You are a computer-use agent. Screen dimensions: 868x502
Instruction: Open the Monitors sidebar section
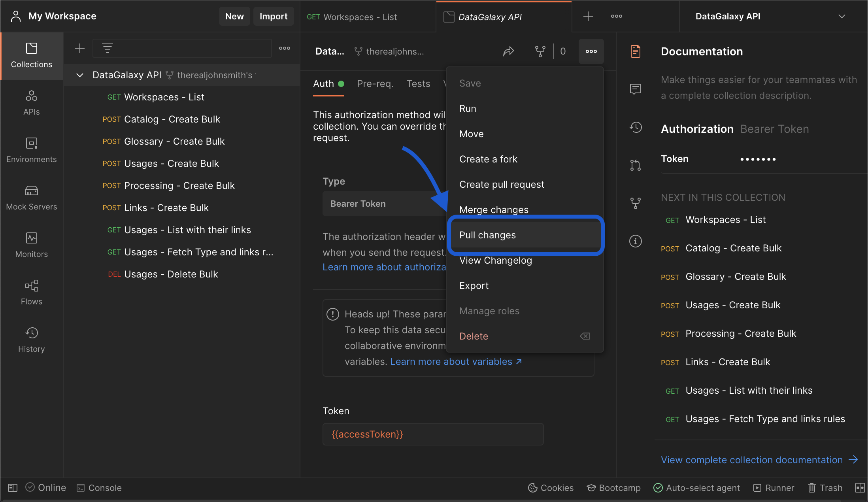(x=32, y=245)
